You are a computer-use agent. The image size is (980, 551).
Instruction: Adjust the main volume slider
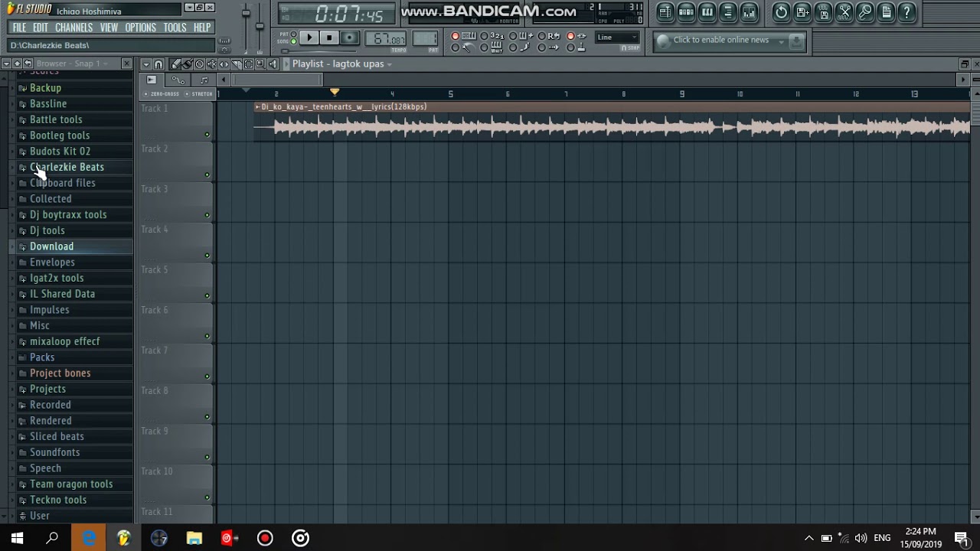tap(246, 13)
